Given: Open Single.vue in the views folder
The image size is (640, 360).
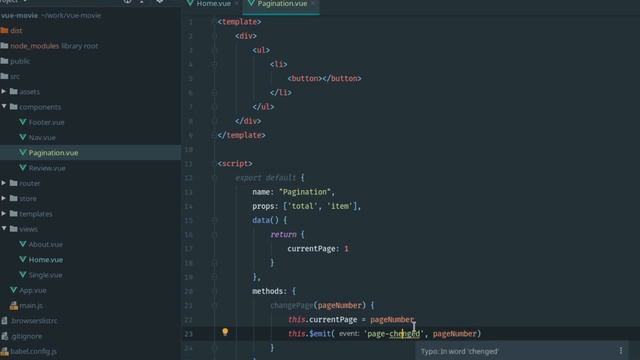Looking at the screenshot, I should [45, 275].
